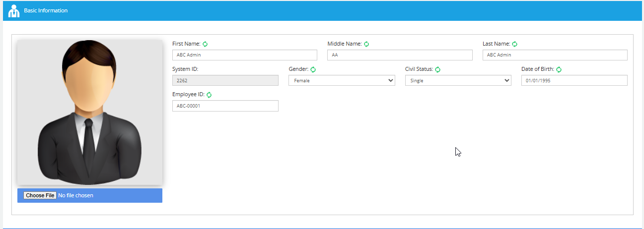Click the green refresh icon beside First Name
This screenshot has height=229, width=644.
tap(205, 44)
